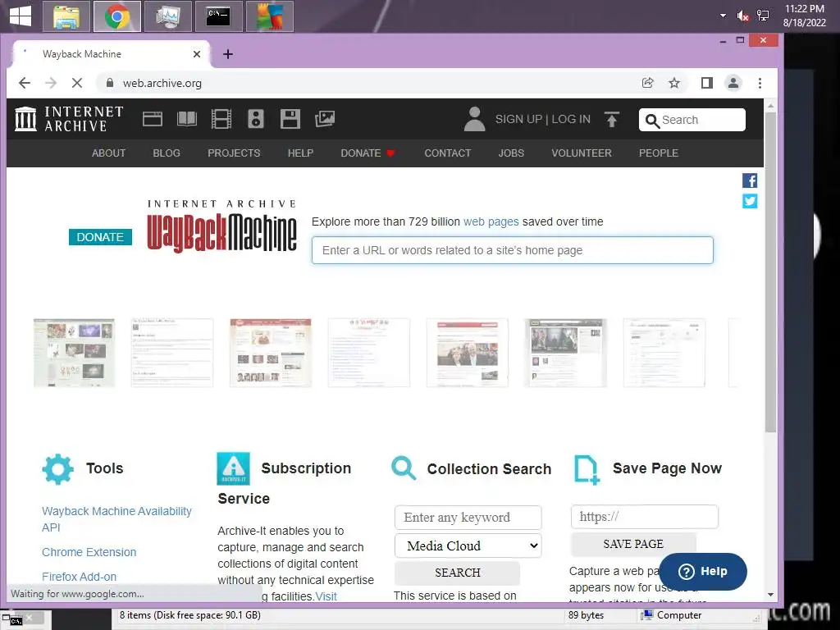Open the Video film icon in Archive nav
The image size is (840, 630).
(x=221, y=119)
